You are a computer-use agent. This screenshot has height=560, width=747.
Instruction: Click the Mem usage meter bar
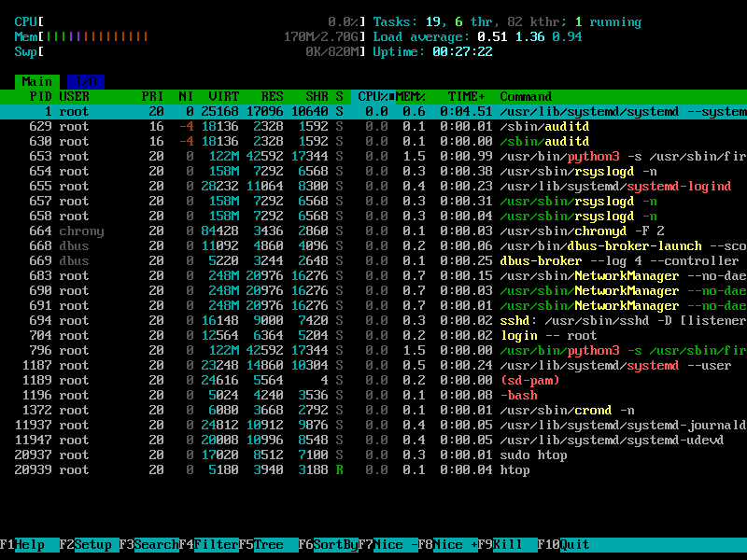point(190,36)
